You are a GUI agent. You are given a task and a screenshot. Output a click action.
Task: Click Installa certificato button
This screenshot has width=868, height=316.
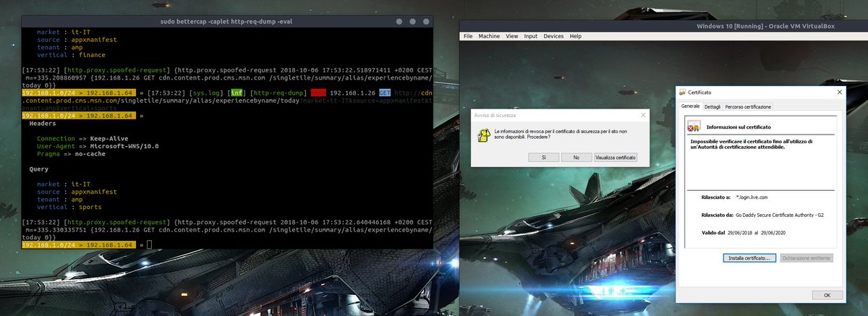pyautogui.click(x=750, y=257)
